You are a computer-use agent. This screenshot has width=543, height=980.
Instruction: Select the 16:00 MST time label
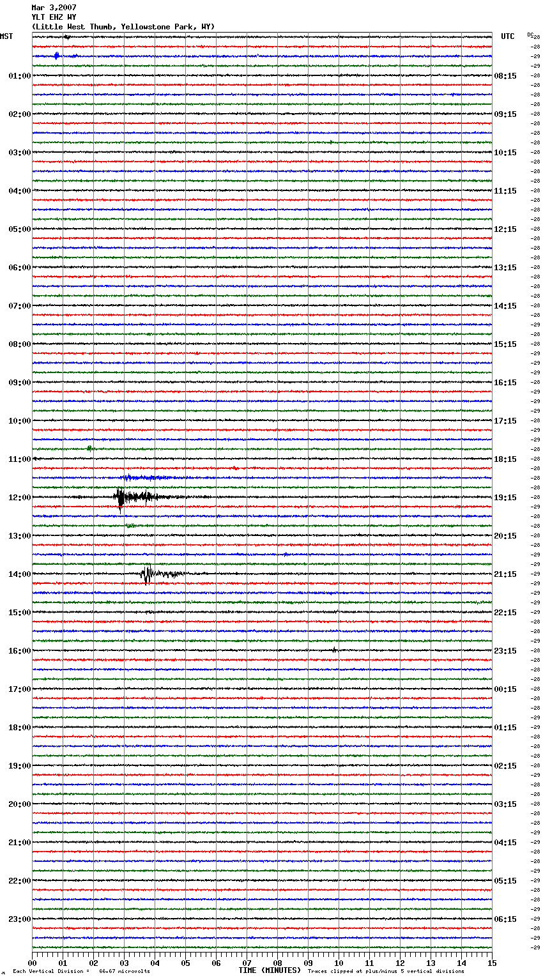click(x=20, y=651)
